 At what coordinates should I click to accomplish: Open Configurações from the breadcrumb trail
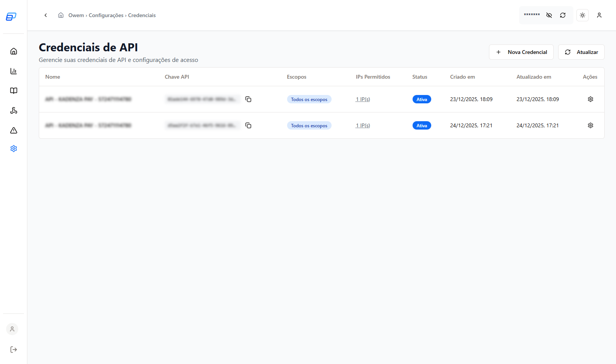[106, 15]
